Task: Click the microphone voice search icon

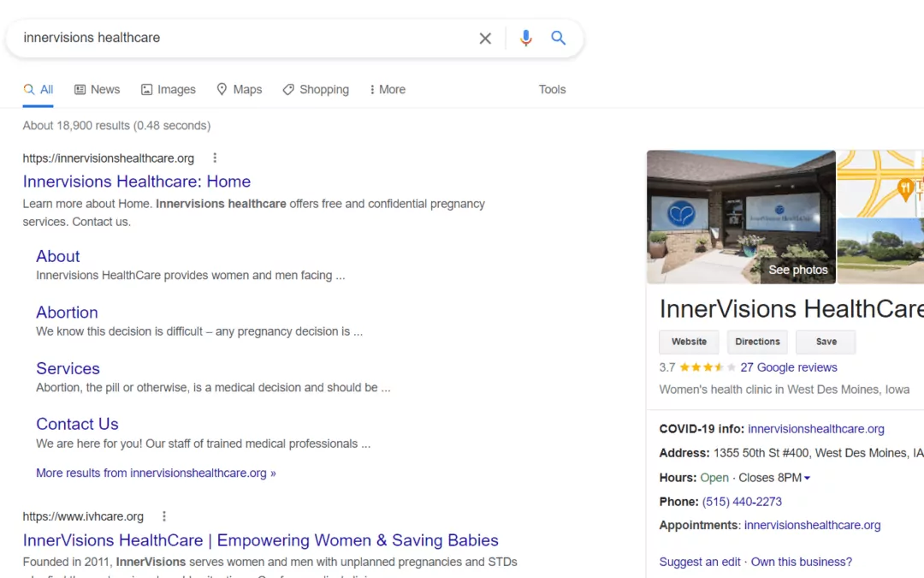Action: (525, 39)
